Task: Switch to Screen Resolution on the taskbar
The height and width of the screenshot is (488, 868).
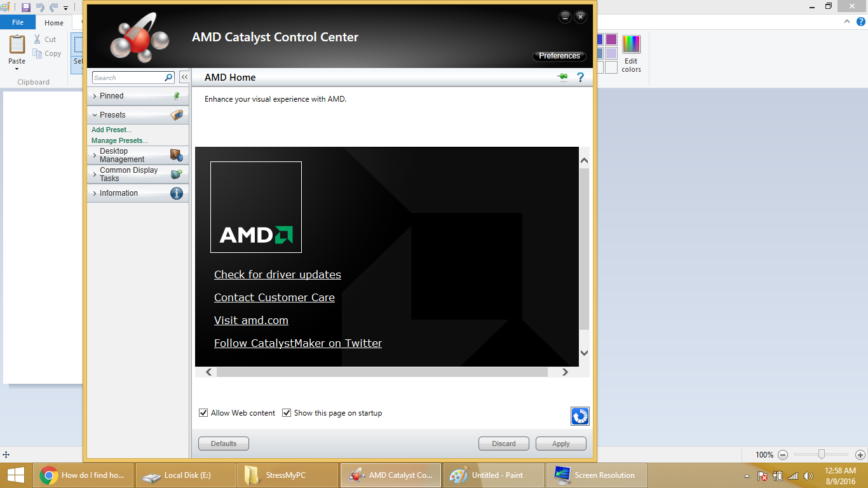Action: click(597, 475)
